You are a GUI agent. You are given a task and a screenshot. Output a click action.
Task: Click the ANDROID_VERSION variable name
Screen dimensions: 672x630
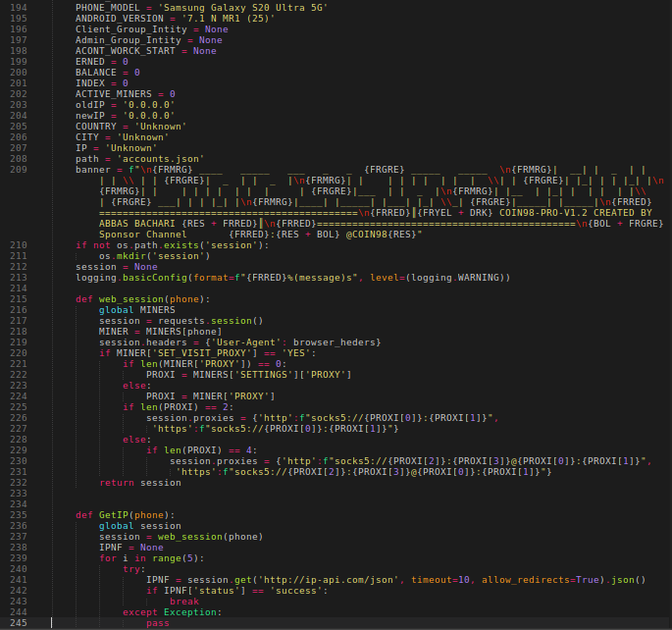coord(120,19)
